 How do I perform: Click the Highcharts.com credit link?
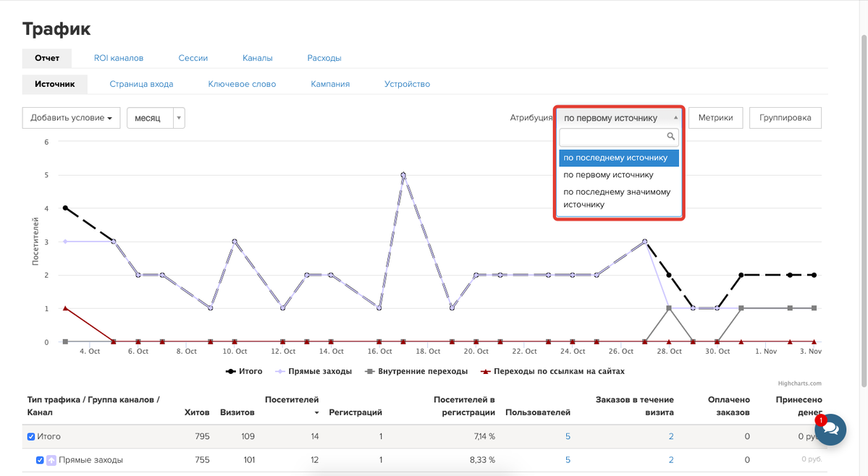click(799, 383)
